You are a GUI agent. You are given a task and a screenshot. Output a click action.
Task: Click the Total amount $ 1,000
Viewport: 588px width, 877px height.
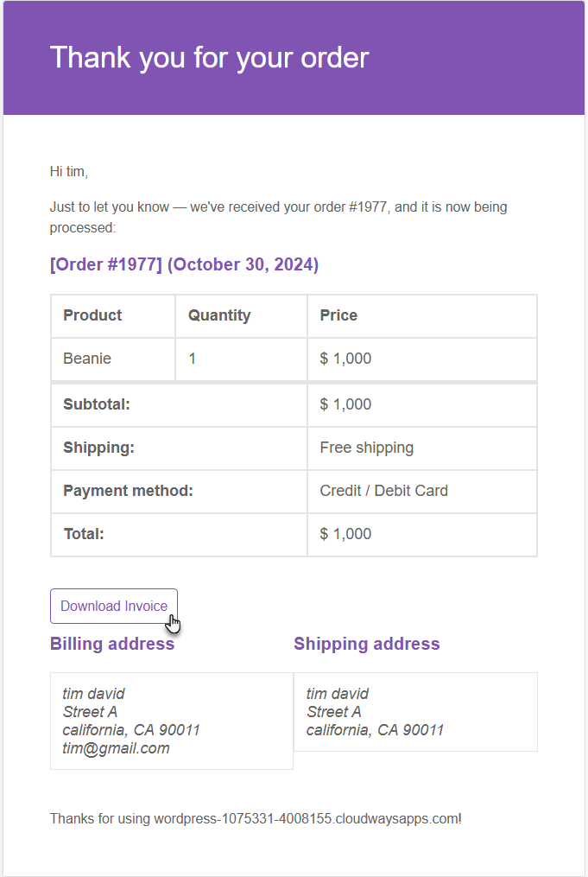(345, 534)
